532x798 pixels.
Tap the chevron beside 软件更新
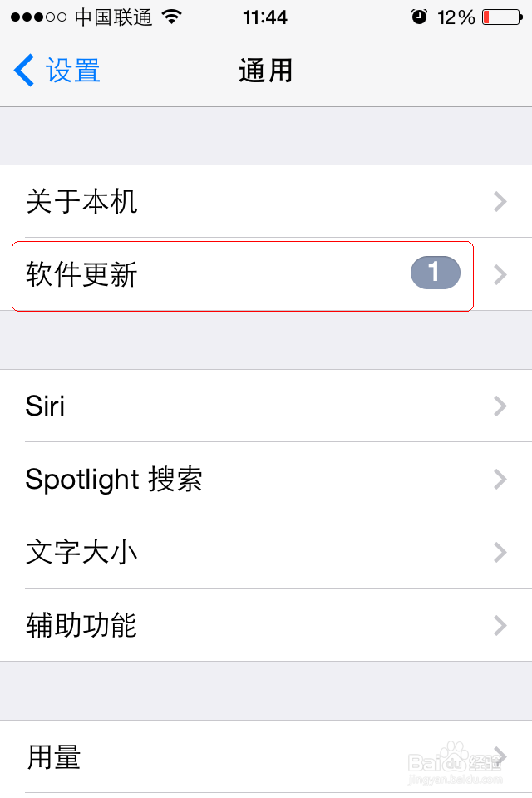click(x=500, y=274)
